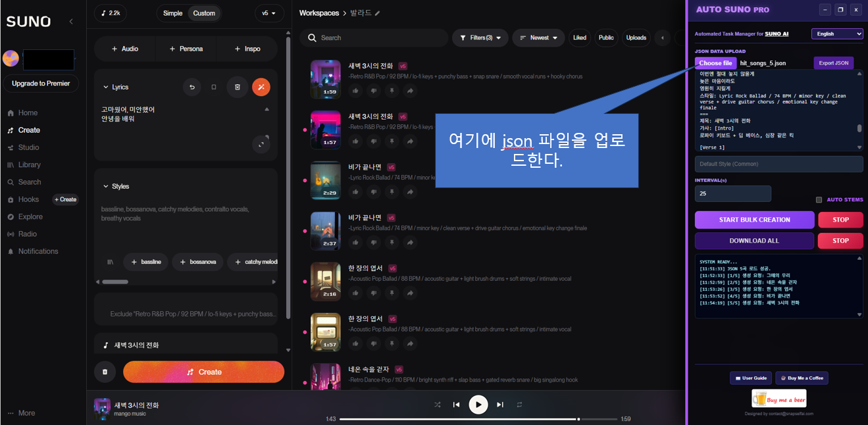Enable AUTO STEMS checkbox
Screen dimensions: 868x425
(819, 200)
